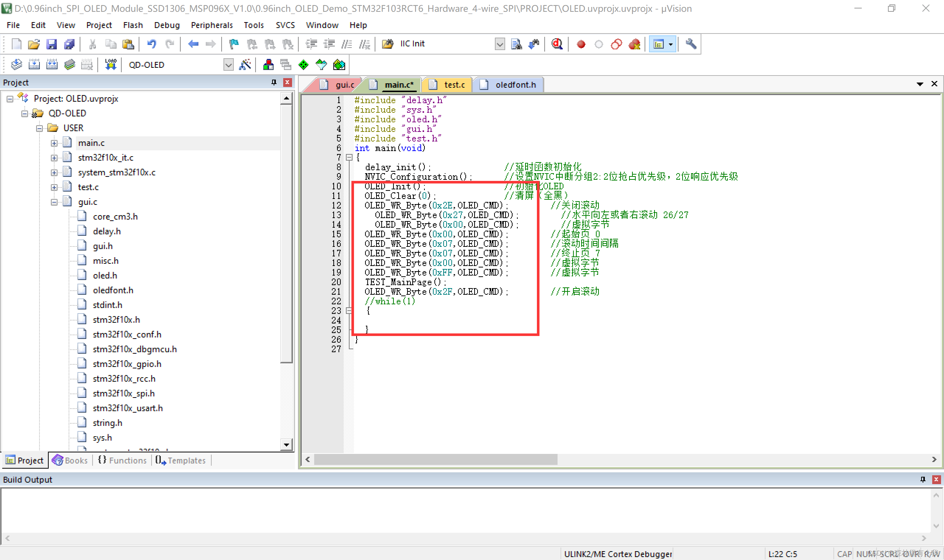The width and height of the screenshot is (944, 560).
Task: Save the current file
Action: 51,44
